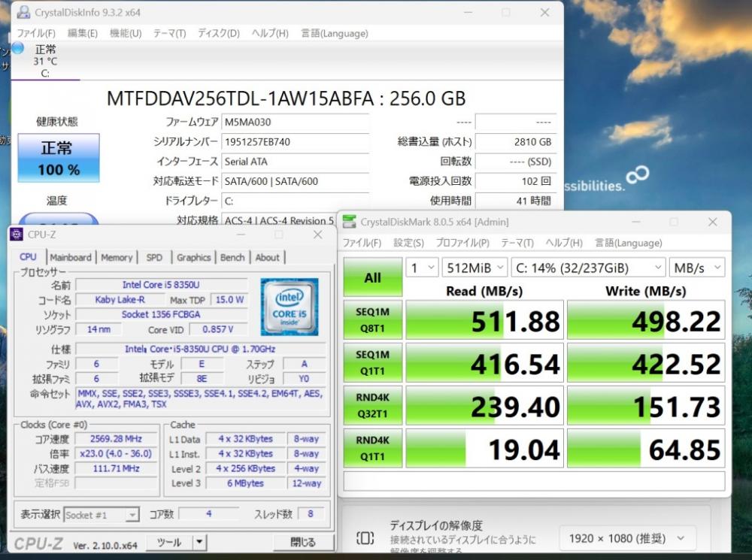Click the disk model title MTFDDAV256TDL-1AW15ABFA

coord(240,98)
